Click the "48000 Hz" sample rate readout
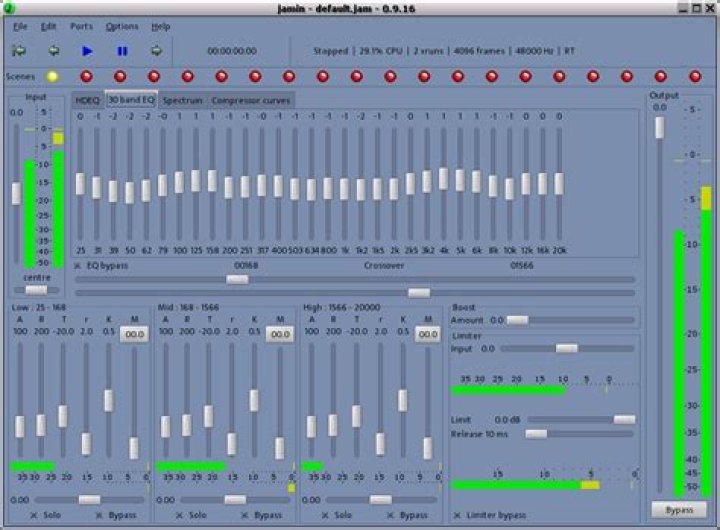The image size is (720, 530). [534, 51]
